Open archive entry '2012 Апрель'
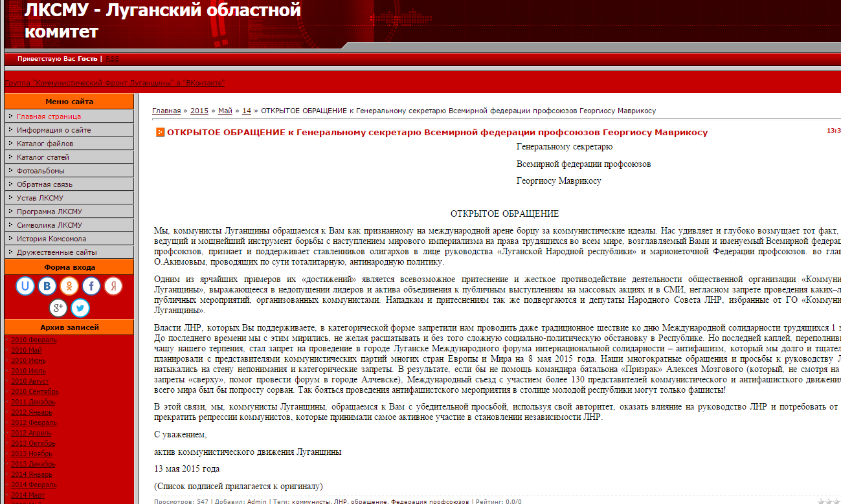 (x=32, y=433)
